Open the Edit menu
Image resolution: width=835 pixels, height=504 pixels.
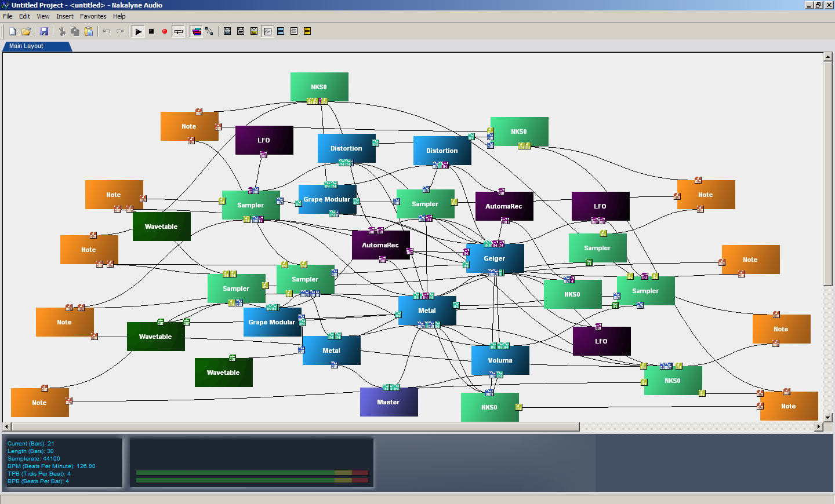point(24,16)
